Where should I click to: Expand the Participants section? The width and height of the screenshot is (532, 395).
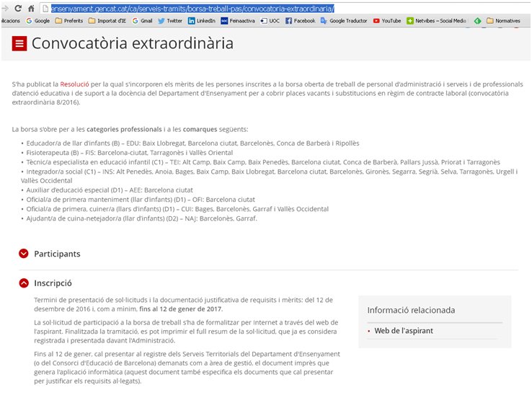24,254
